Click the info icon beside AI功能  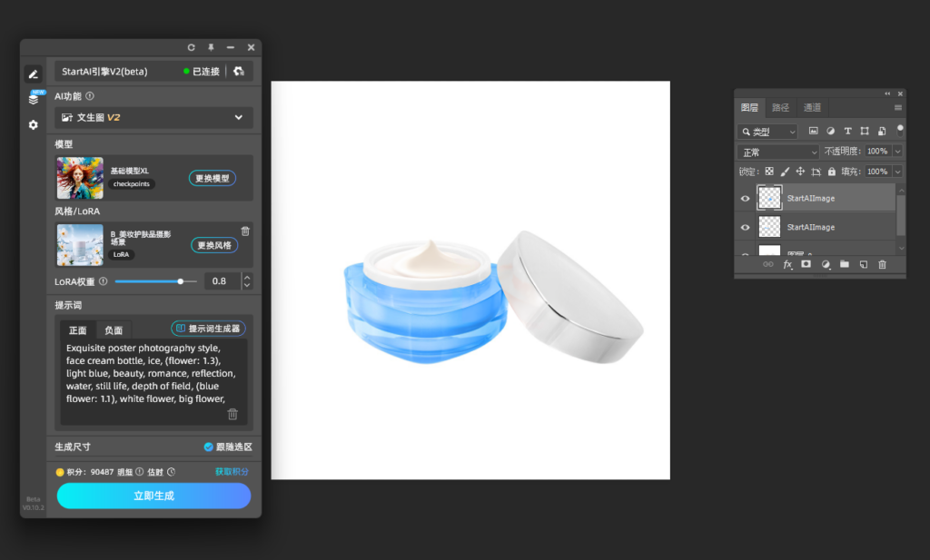[90, 96]
